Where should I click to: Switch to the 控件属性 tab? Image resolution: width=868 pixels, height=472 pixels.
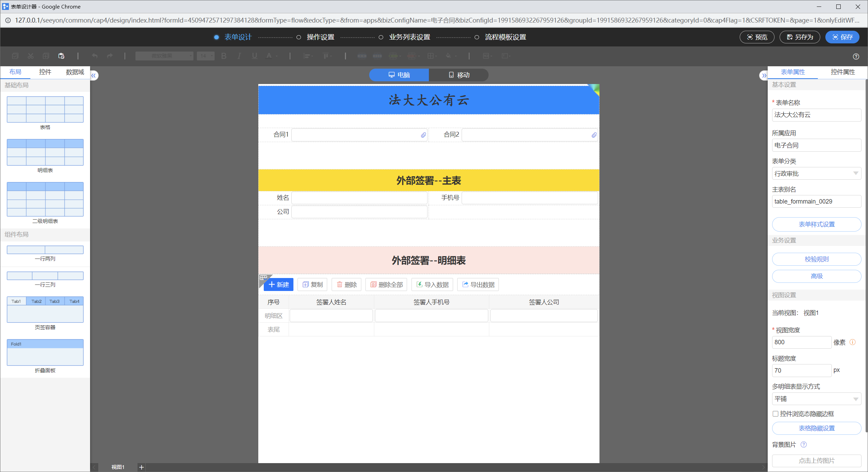pyautogui.click(x=842, y=72)
